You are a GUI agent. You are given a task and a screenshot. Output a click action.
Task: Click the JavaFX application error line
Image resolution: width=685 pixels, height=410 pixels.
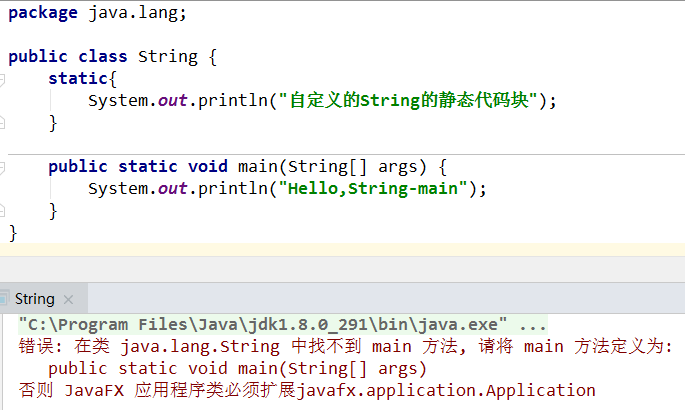pyautogui.click(x=307, y=390)
